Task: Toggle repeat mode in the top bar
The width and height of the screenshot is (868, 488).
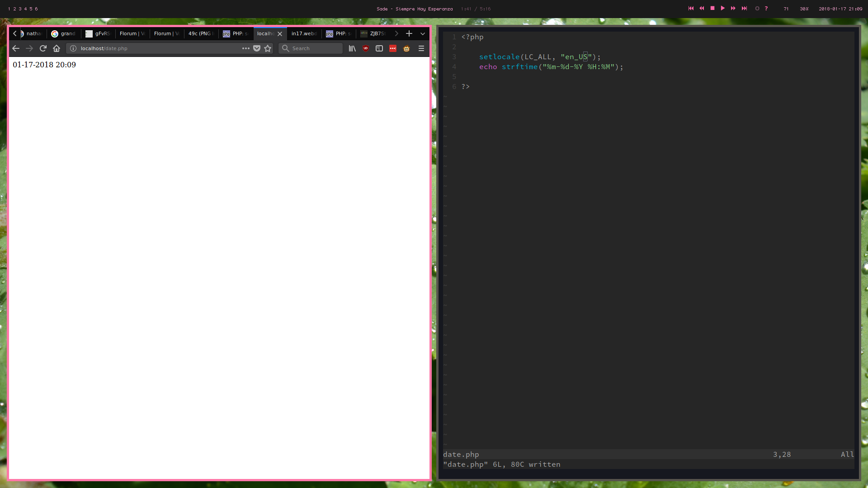Action: click(x=757, y=9)
